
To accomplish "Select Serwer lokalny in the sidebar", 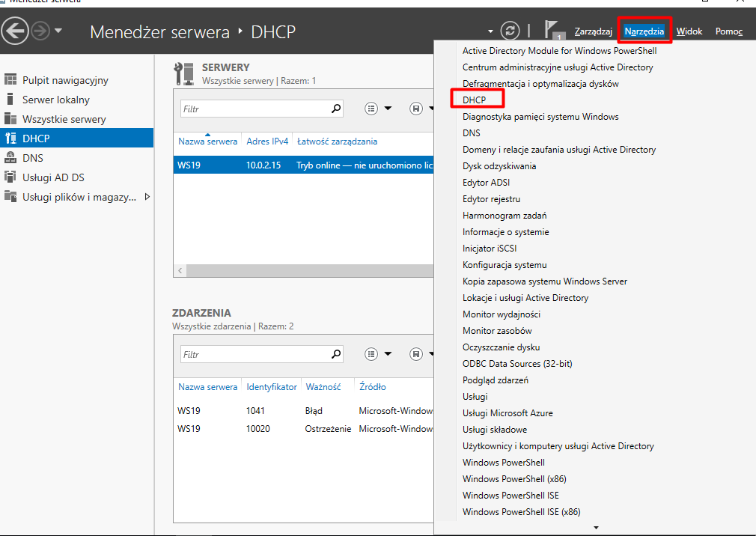I will pyautogui.click(x=55, y=100).
